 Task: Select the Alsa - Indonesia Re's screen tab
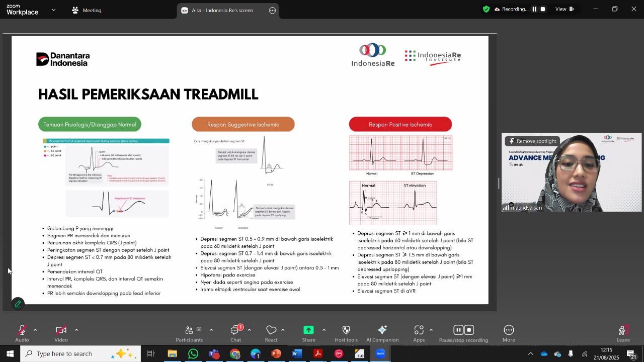pos(222,11)
